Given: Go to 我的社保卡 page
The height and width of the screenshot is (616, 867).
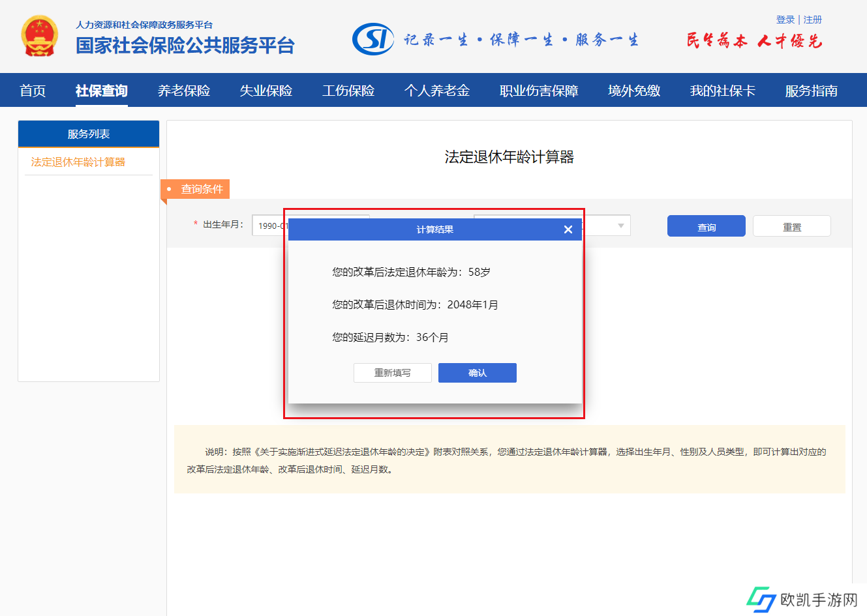Looking at the screenshot, I should [722, 91].
